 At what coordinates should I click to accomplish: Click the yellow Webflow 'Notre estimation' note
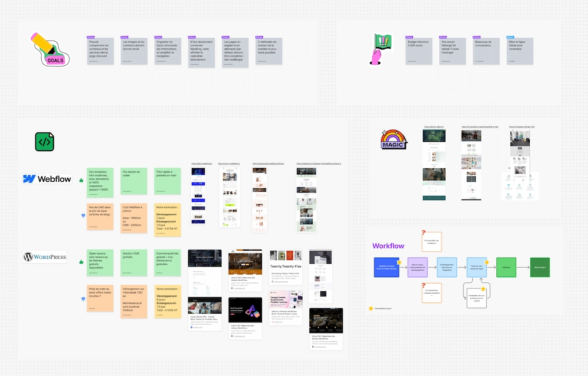[x=168, y=220]
